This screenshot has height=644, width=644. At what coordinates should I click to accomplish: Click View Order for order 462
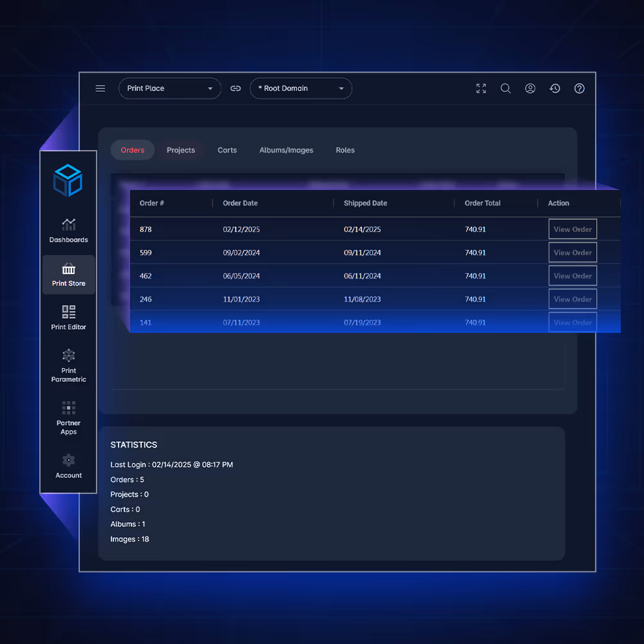tap(572, 276)
